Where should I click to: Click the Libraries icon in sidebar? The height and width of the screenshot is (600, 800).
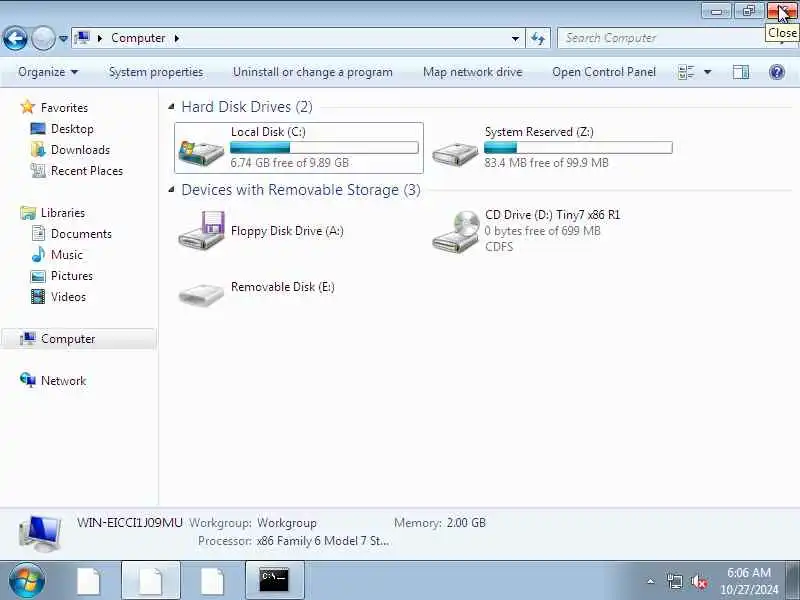tap(28, 212)
